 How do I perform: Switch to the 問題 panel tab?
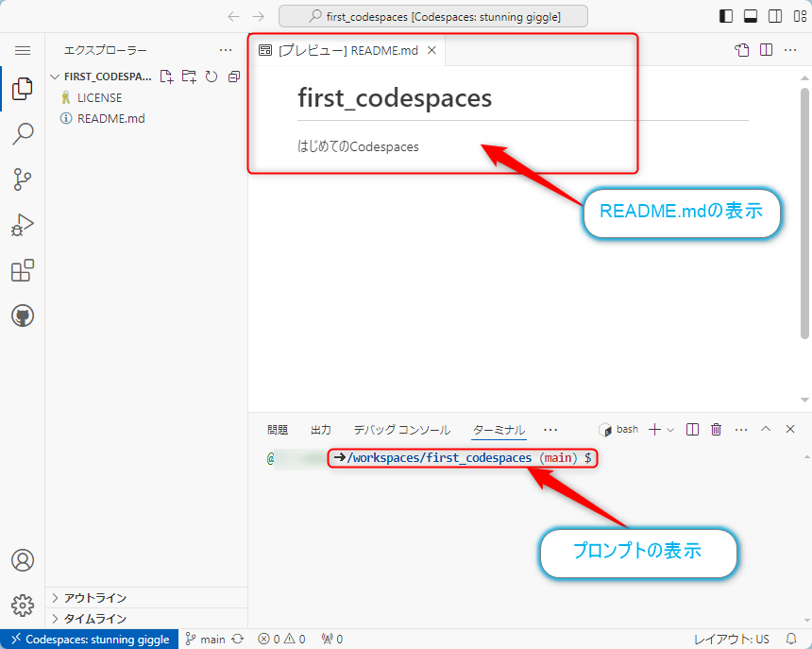278,430
